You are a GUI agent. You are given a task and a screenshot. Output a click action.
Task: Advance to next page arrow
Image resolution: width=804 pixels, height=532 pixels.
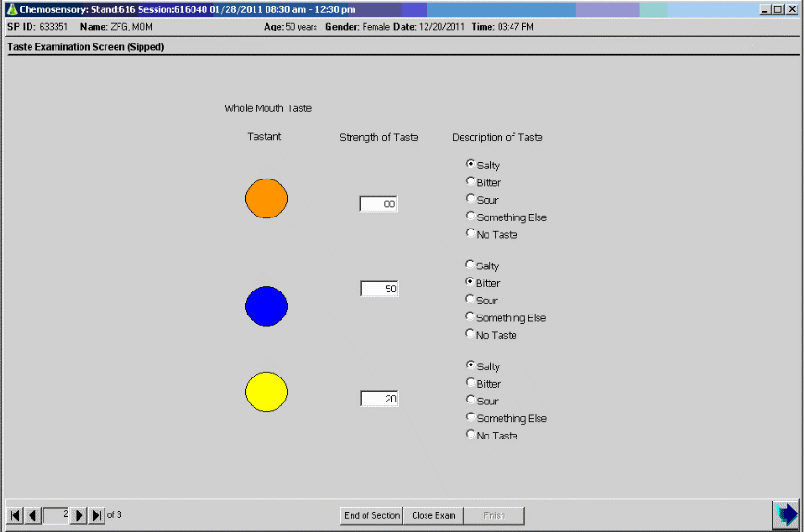point(79,515)
